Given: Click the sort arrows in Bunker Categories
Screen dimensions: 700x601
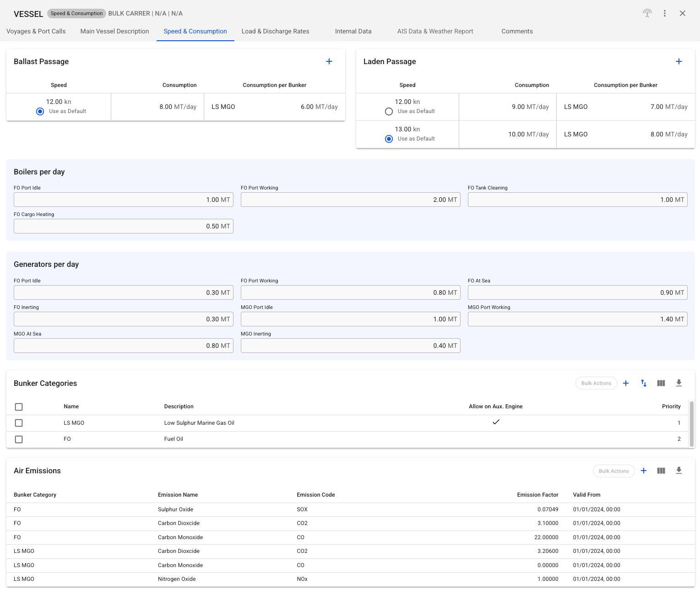Looking at the screenshot, I should pyautogui.click(x=643, y=383).
